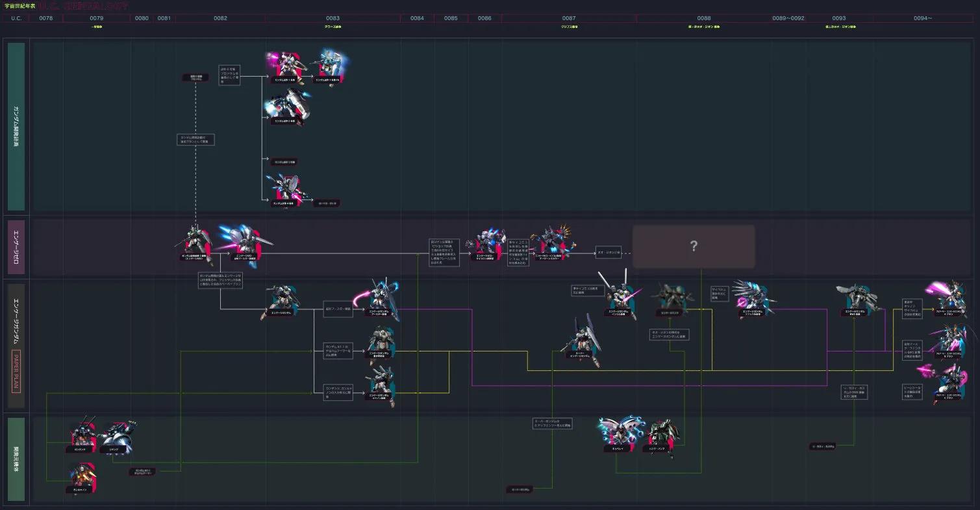Select the Qubeley mobile suit icon
The height and width of the screenshot is (510, 980).
pyautogui.click(x=618, y=435)
